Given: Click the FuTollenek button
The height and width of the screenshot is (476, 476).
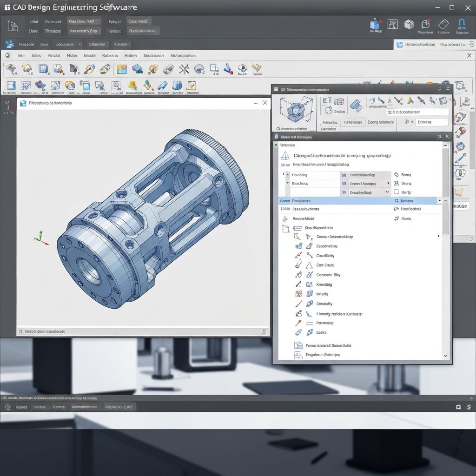Looking at the screenshot, I should click(x=352, y=122).
